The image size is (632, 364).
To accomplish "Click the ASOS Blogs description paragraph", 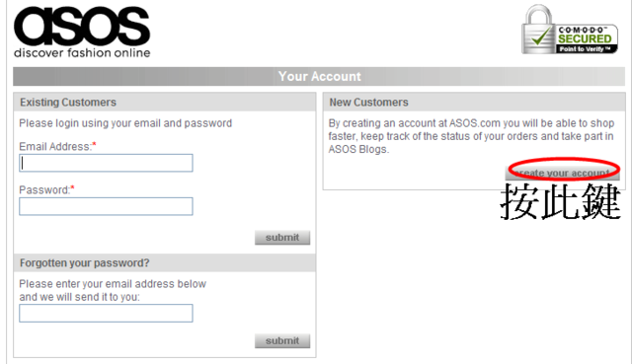I will click(471, 136).
